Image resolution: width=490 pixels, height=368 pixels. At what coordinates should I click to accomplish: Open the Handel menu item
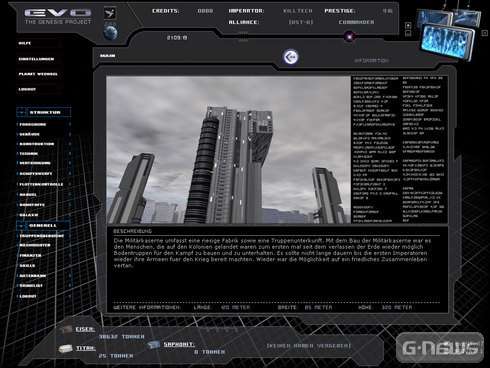pyautogui.click(x=28, y=195)
